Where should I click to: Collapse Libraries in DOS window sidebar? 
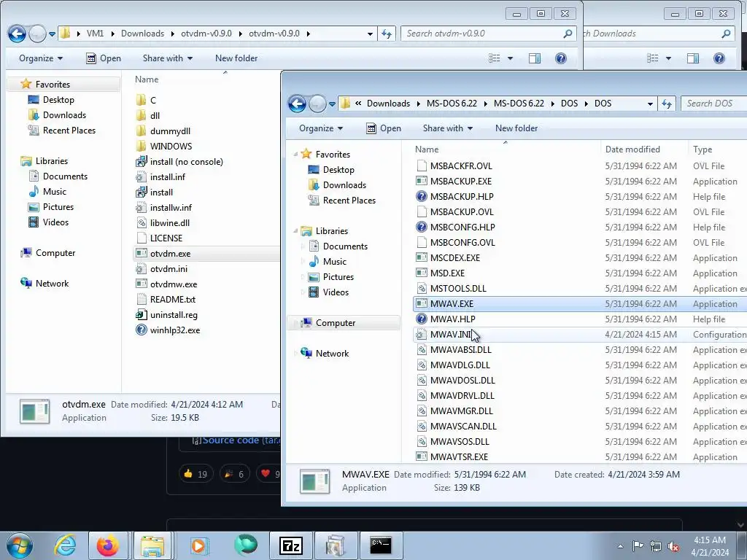pos(295,231)
